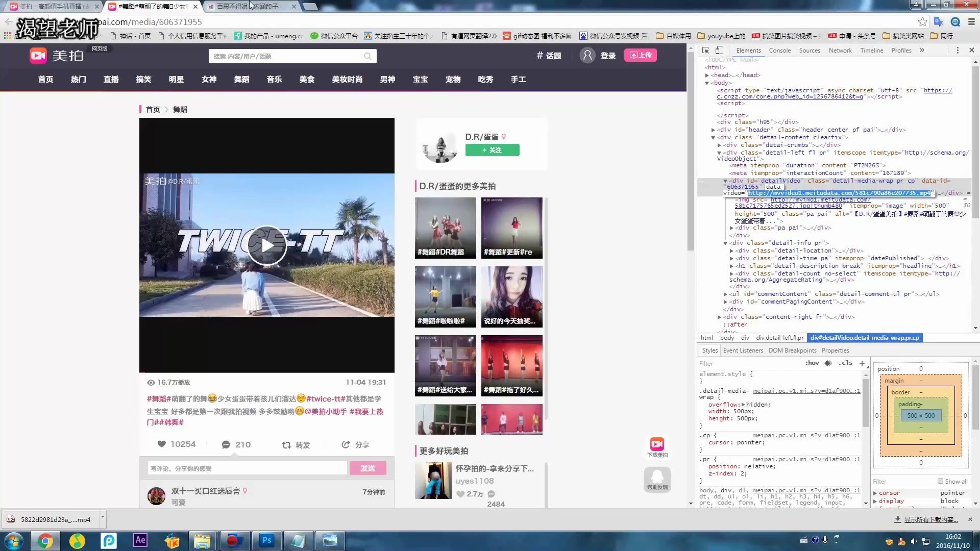Open dropdown arrow beside downloaded mp4 file
The height and width of the screenshot is (551, 980).
[103, 518]
